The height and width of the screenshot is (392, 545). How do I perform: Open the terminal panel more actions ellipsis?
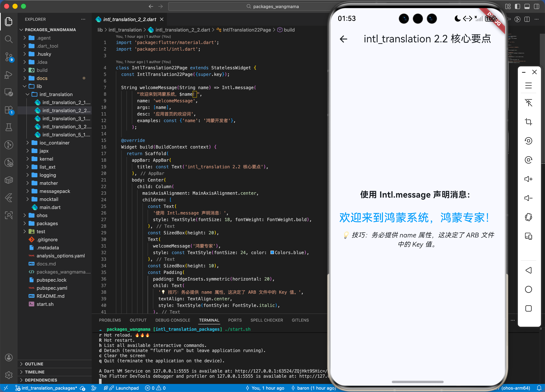point(513,320)
